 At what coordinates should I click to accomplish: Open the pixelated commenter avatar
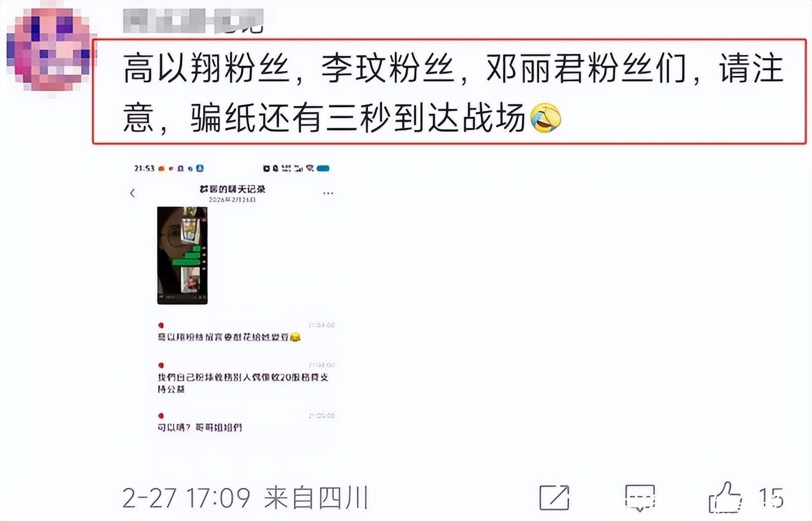[48, 49]
